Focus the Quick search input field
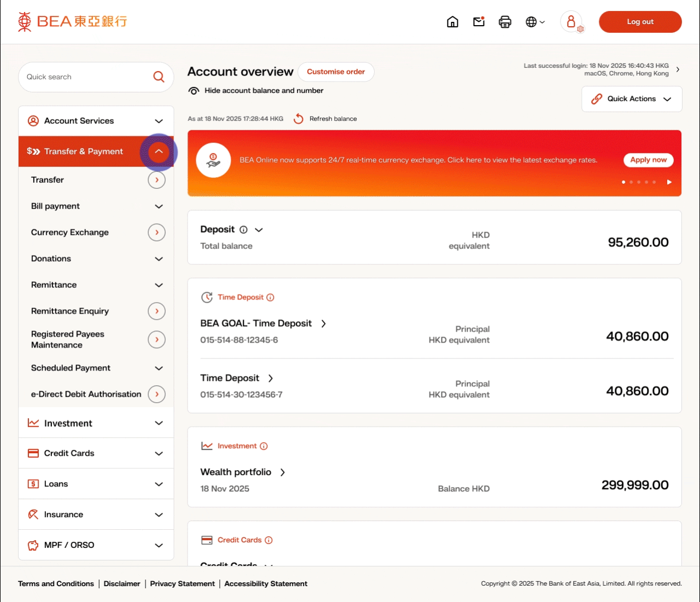 [x=85, y=77]
